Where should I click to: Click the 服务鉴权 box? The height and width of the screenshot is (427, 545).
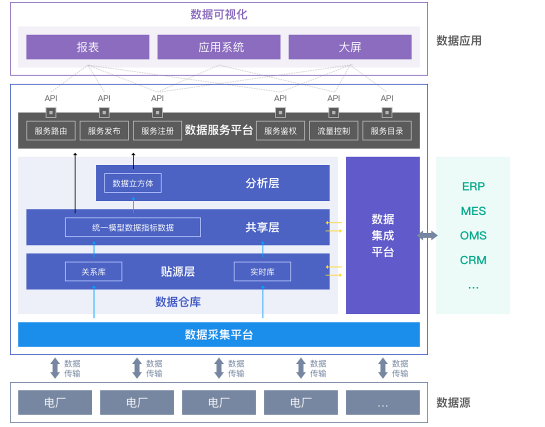coord(280,131)
